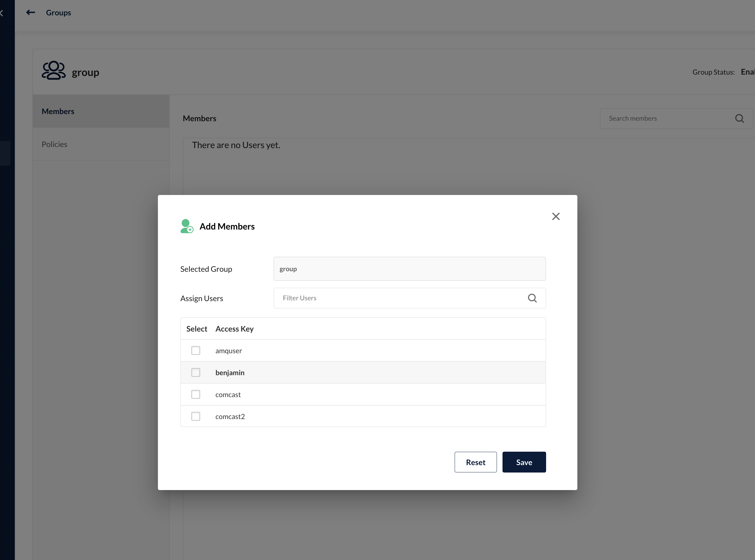Click the back arrow next to Groups
Viewport: 755px width, 560px height.
click(x=30, y=13)
